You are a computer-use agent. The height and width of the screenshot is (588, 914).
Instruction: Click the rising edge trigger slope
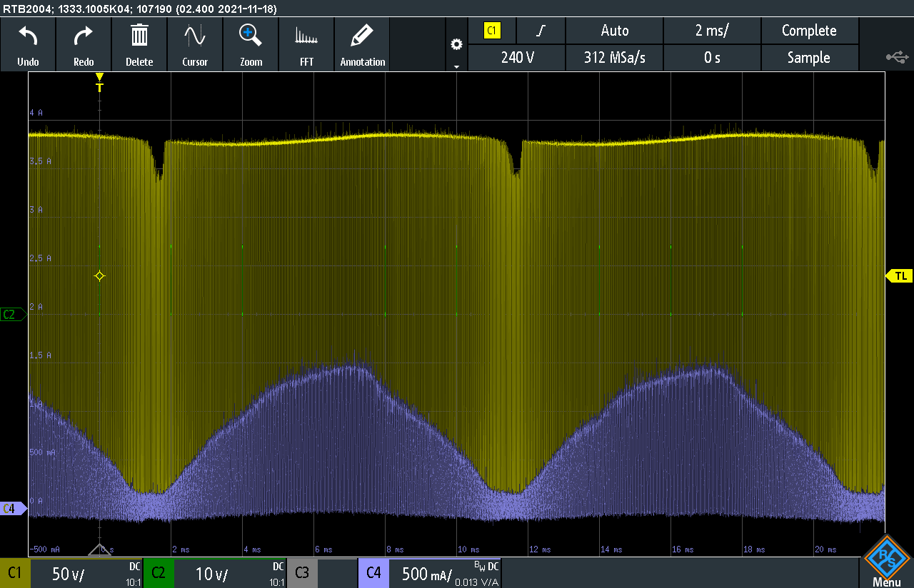(x=541, y=31)
